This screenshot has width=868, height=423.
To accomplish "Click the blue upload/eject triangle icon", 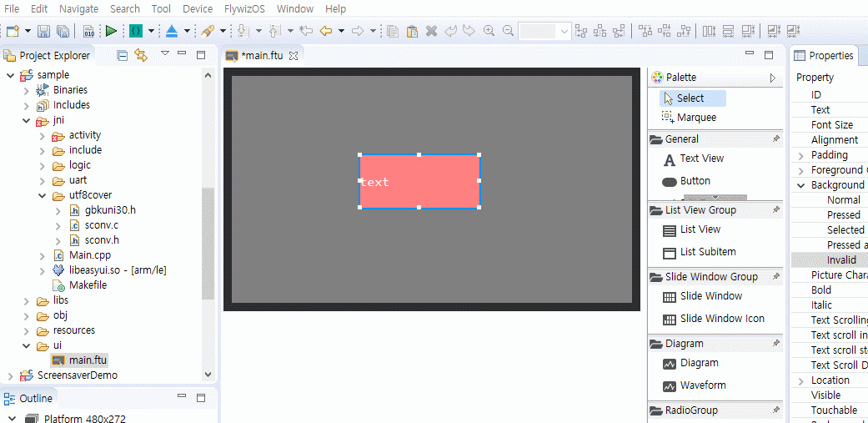I will [172, 31].
